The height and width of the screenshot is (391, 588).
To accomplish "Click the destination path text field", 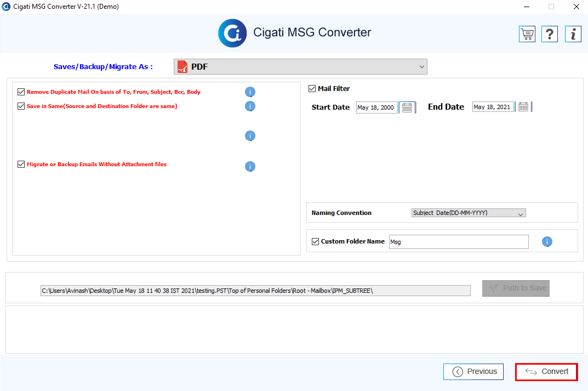I will click(x=255, y=291).
